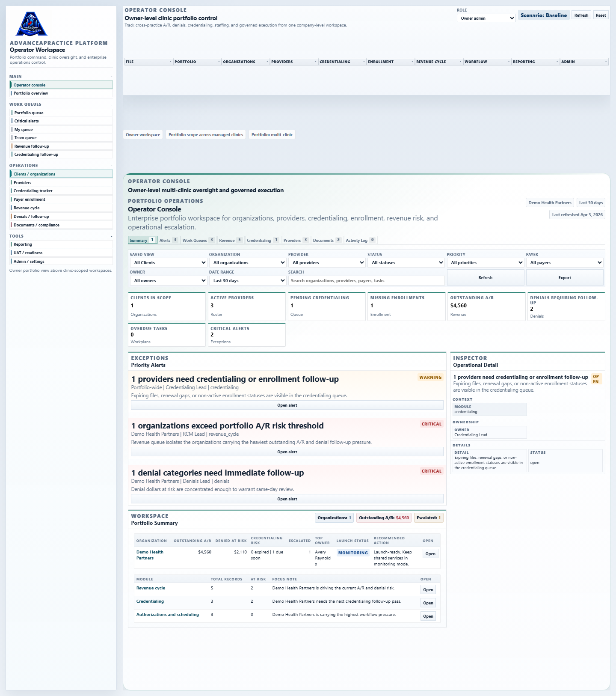Open alert for organizations exceeding A/R risk threshold
This screenshot has height=696, width=616.
click(x=287, y=452)
